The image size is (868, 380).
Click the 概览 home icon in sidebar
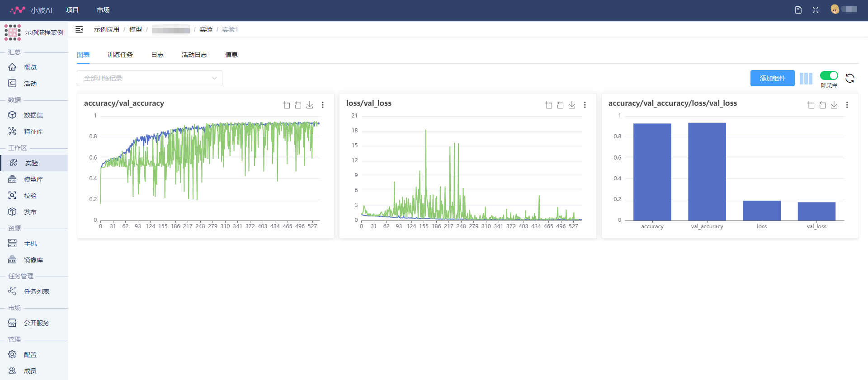point(12,67)
